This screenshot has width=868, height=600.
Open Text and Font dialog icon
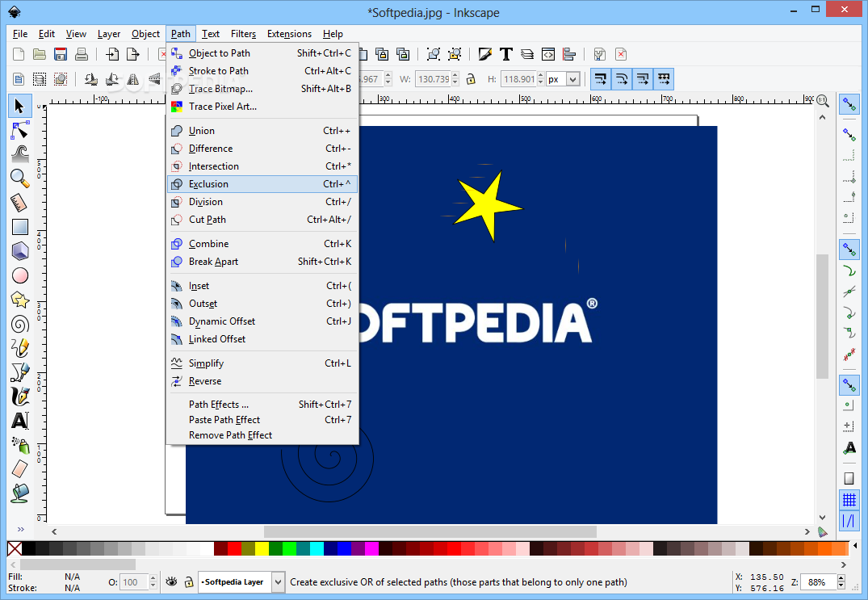506,54
